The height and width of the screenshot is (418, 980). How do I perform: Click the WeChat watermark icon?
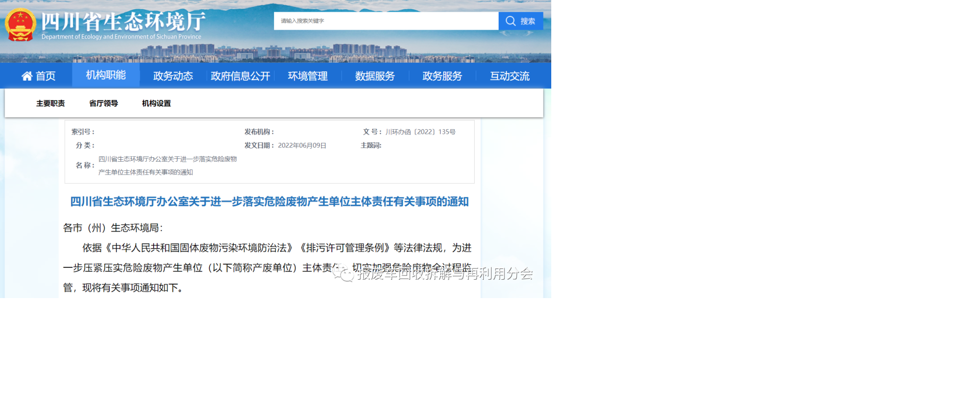point(344,274)
